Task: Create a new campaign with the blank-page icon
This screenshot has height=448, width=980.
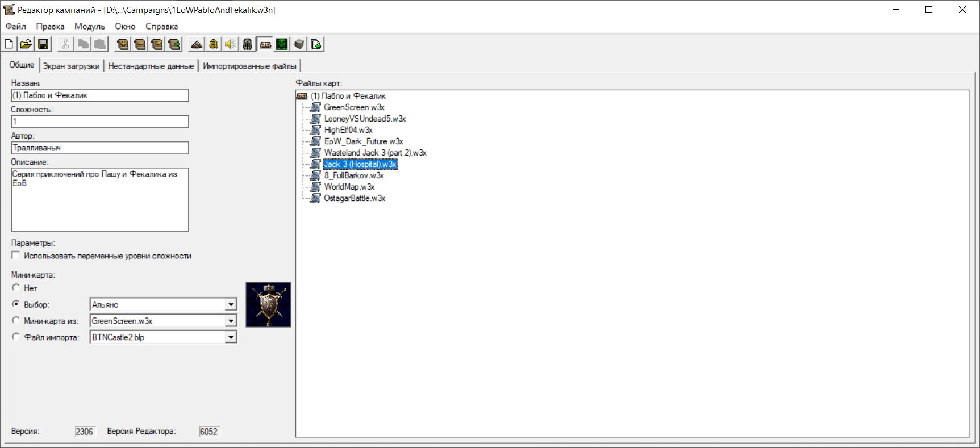Action: coord(9,44)
